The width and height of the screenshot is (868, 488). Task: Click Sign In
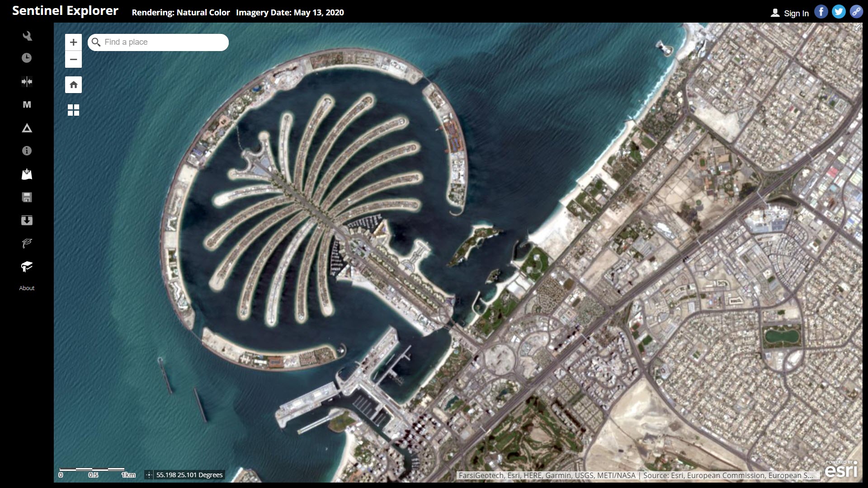pyautogui.click(x=796, y=13)
